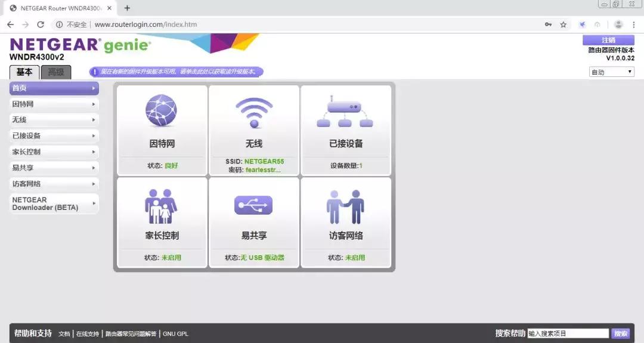Select 易共享 in the sidebar

[54, 168]
